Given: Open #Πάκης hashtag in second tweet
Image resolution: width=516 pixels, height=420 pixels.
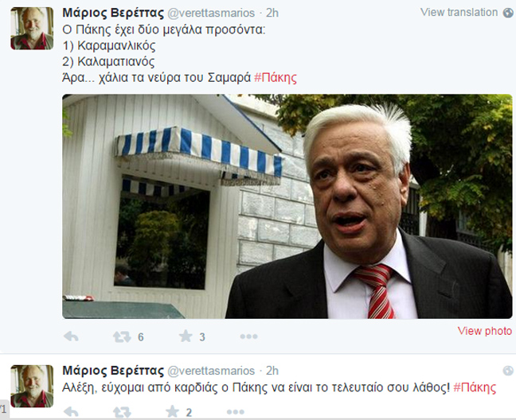Looking at the screenshot, I should [475, 387].
